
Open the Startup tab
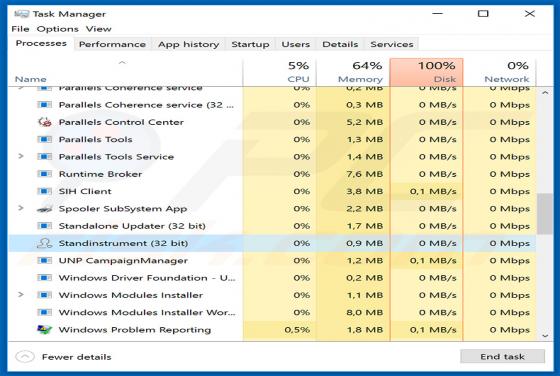coord(250,44)
